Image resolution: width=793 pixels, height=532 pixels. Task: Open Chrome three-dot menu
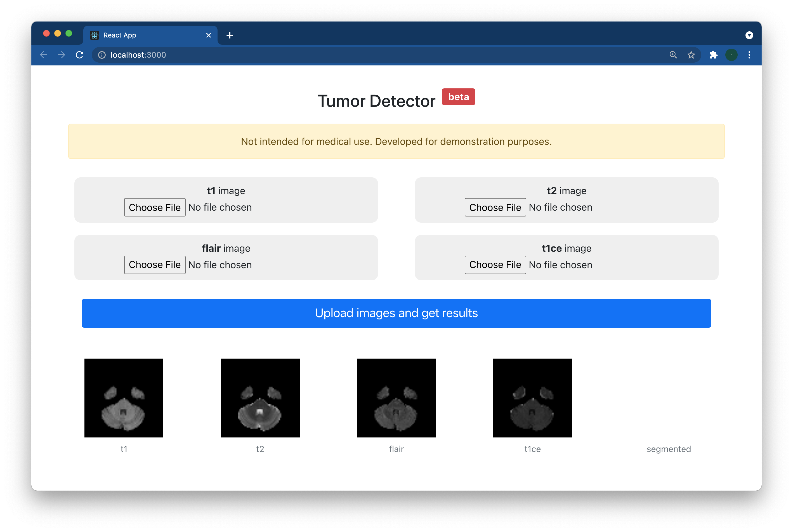point(749,55)
